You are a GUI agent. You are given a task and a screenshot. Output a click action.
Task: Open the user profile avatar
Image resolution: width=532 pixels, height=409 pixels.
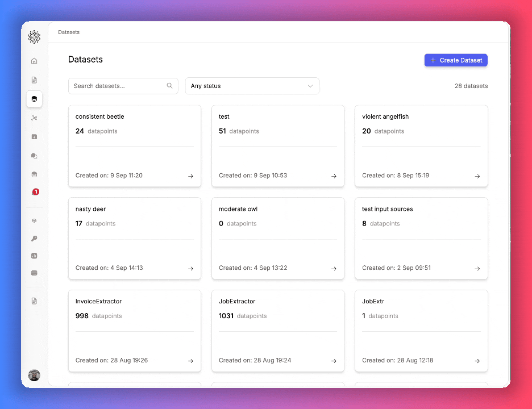[x=34, y=375]
